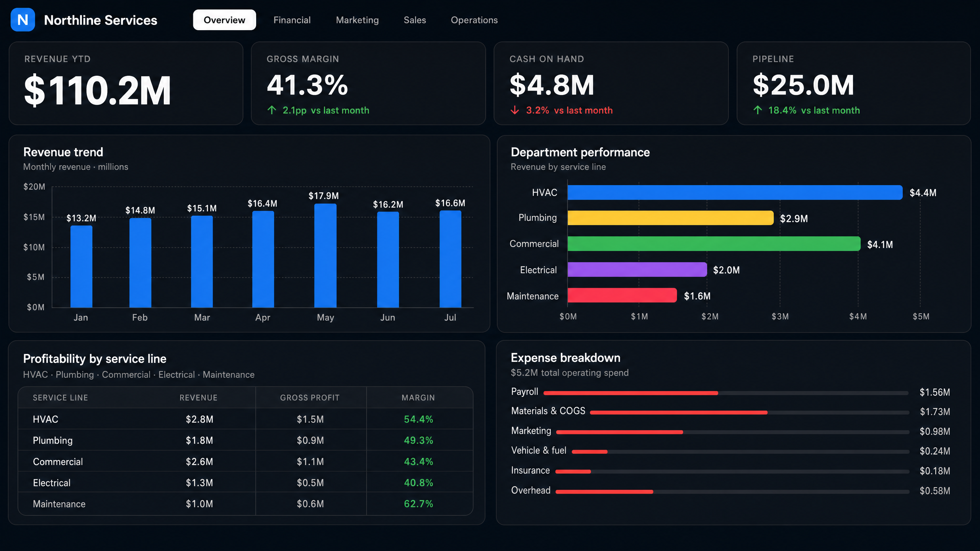Viewport: 980px width, 551px height.
Task: Click the red Maintenance department bar
Action: (x=622, y=295)
